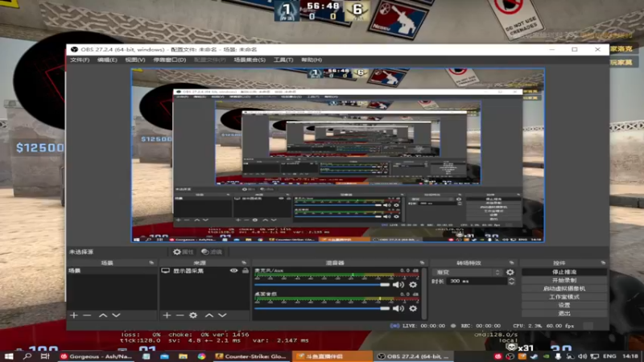Open desktop audio settings gear

413,308
